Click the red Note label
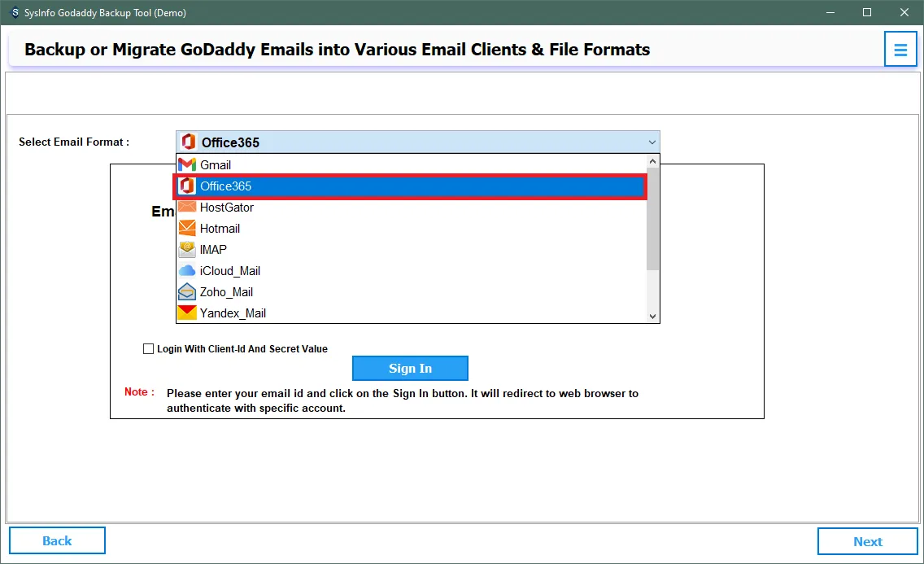The image size is (924, 564). 139,392
